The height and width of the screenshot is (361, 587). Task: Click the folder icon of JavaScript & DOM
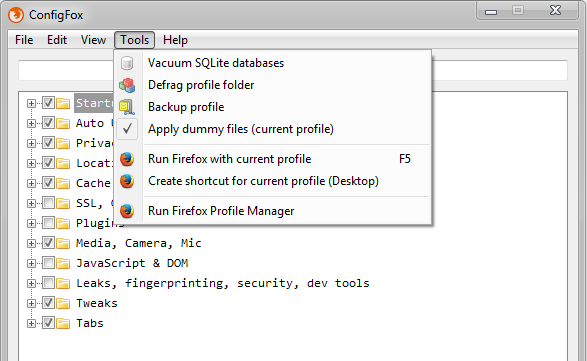tap(63, 263)
